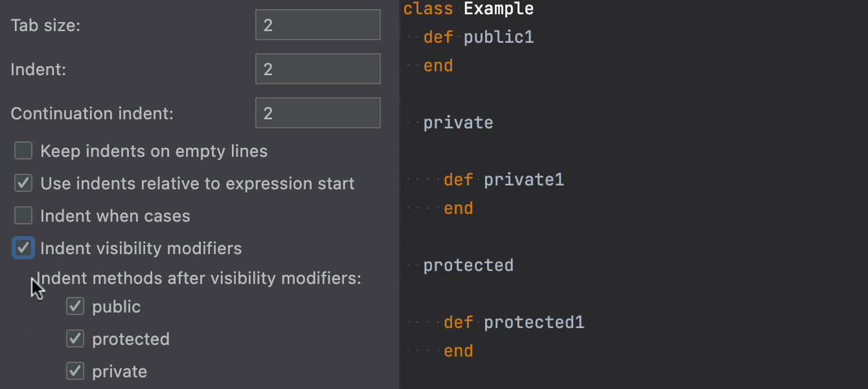868x389 pixels.
Task: Disable Use indents relative to expression start
Action: 23,183
